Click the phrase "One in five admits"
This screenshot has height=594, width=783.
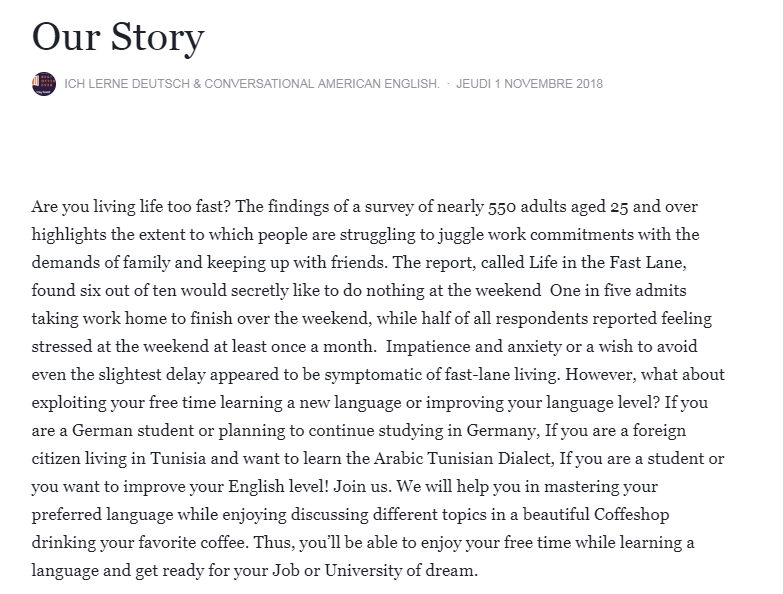pyautogui.click(x=622, y=291)
